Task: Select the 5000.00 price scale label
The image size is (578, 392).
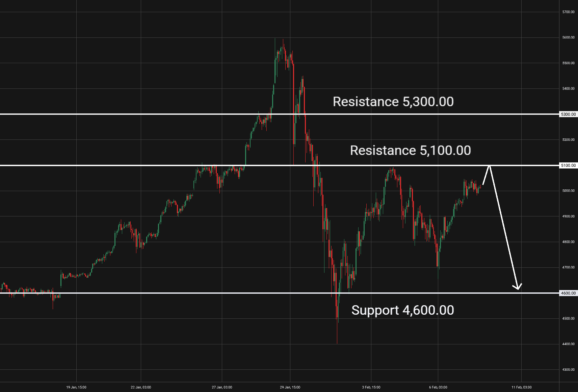Action: pyautogui.click(x=568, y=191)
